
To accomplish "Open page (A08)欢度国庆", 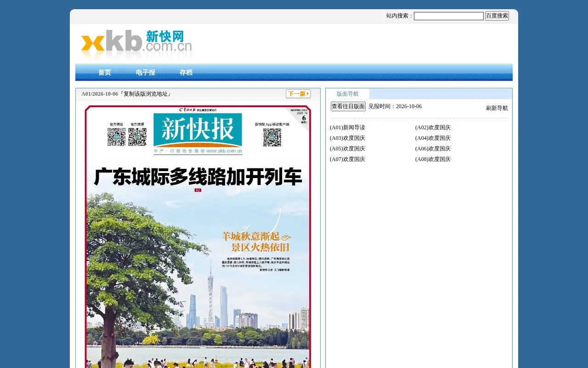I will coord(433,159).
